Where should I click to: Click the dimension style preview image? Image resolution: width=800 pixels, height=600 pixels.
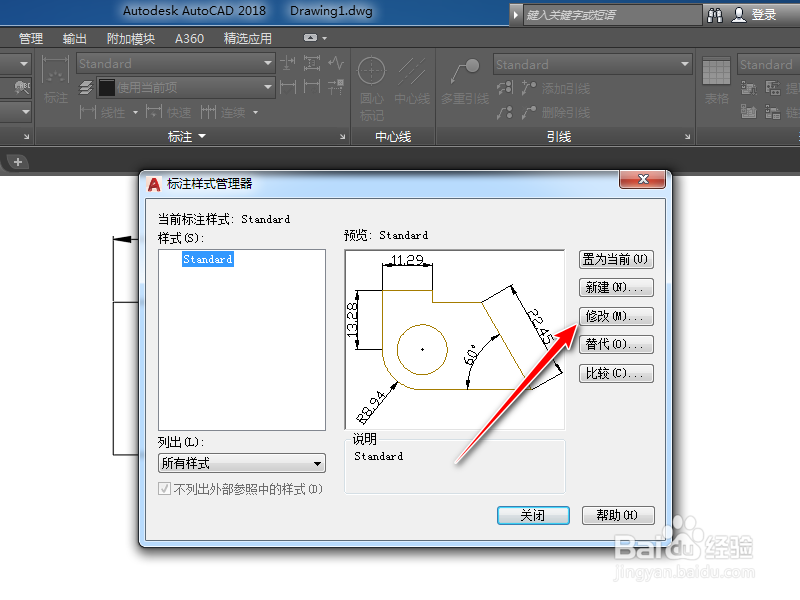(x=455, y=339)
